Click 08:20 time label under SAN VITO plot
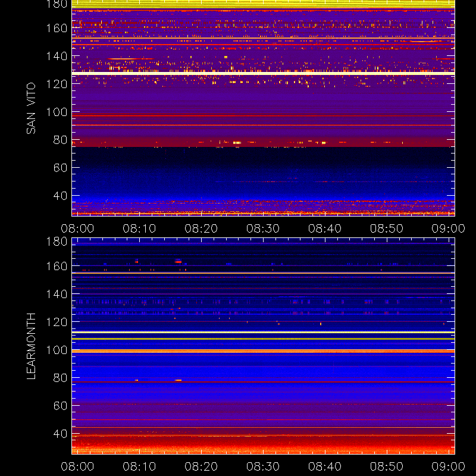Viewport: 476px width, 476px height. pyautogui.click(x=201, y=228)
